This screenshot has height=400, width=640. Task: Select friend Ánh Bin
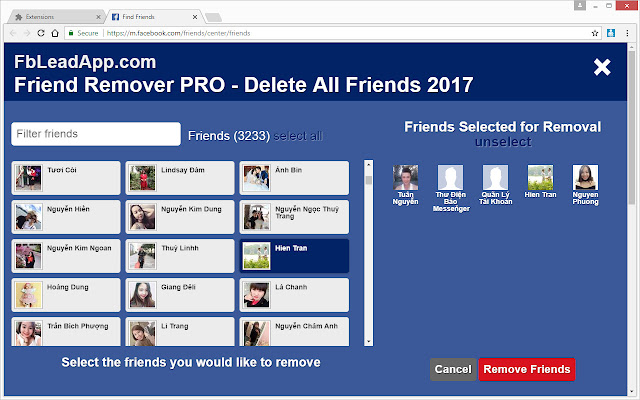point(294,178)
